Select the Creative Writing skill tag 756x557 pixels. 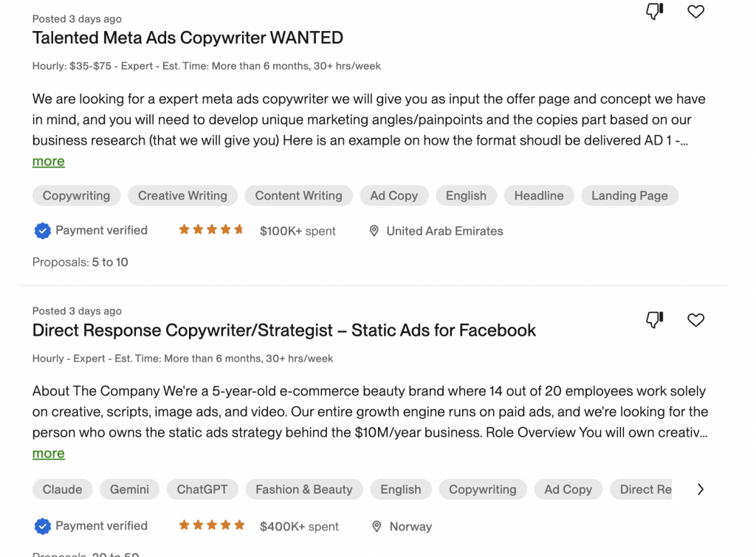(182, 196)
